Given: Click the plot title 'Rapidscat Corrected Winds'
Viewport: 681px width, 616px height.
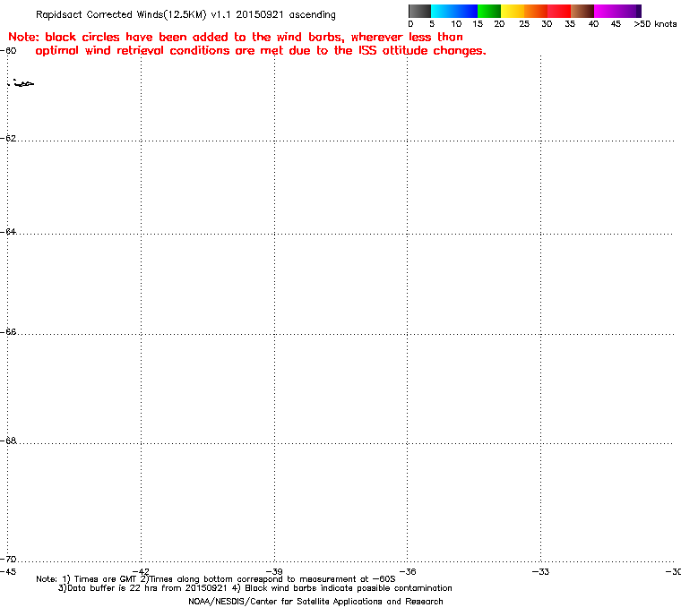Looking at the screenshot, I should tap(185, 14).
